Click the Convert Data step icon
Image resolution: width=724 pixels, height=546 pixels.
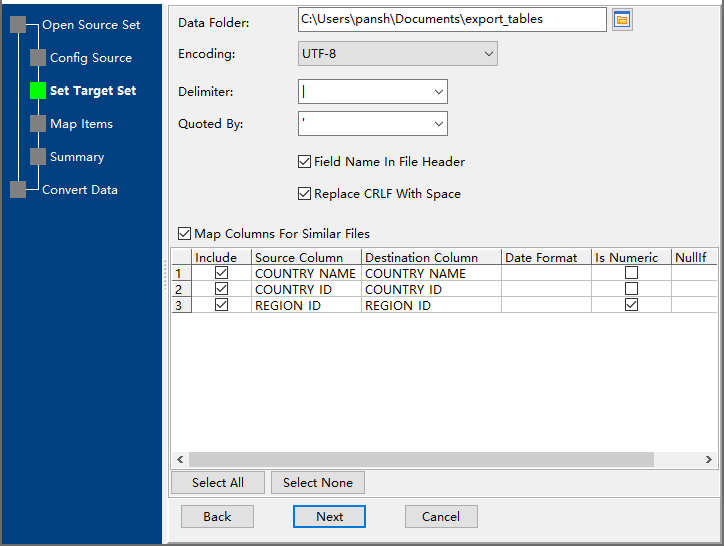(19, 190)
